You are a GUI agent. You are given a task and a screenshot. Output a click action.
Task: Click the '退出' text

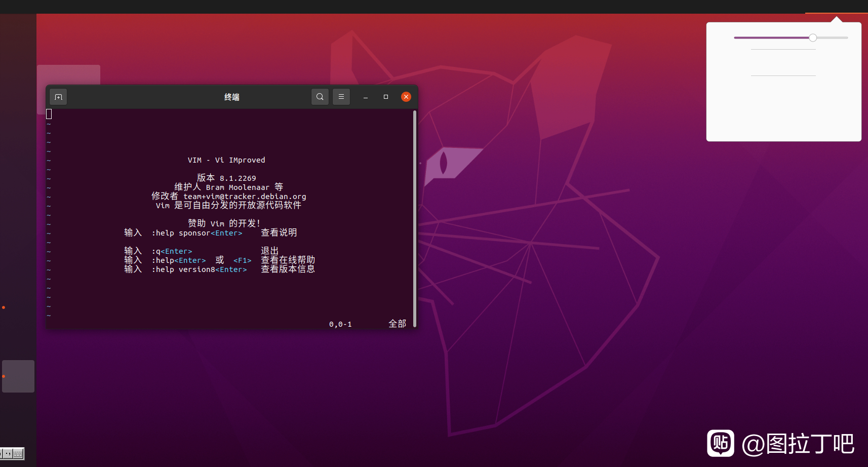[270, 251]
